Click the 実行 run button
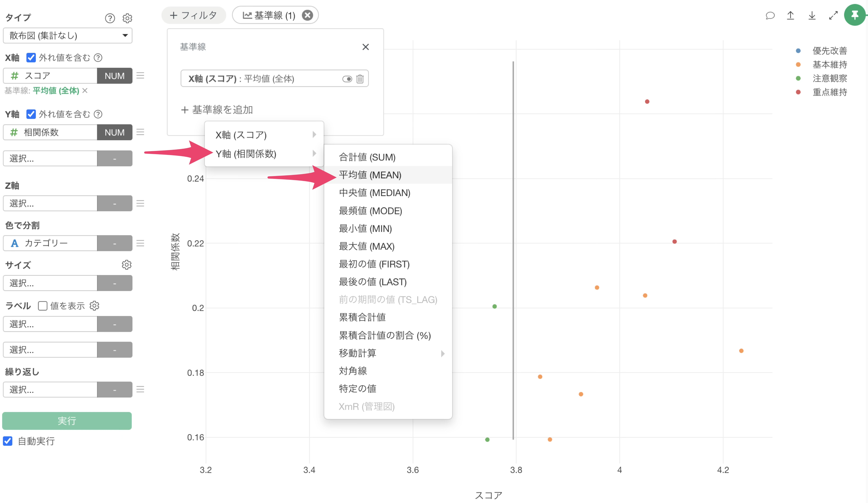868x503 pixels. 67,421
